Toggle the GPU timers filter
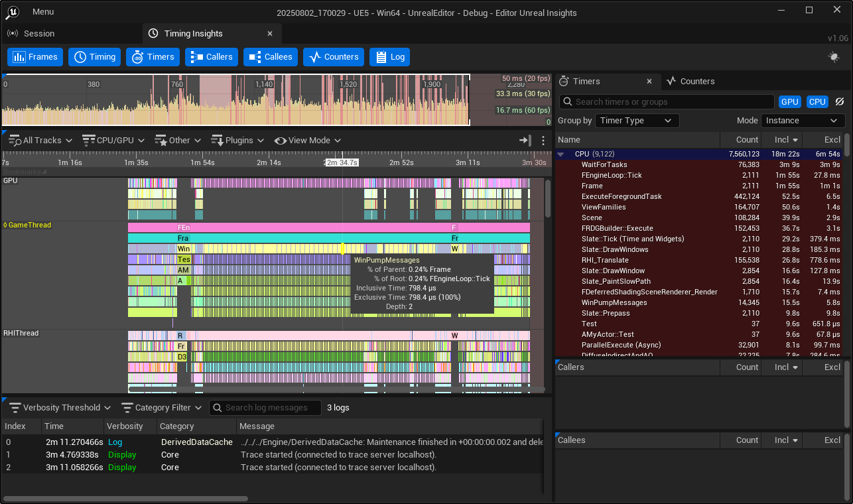 pyautogui.click(x=789, y=102)
